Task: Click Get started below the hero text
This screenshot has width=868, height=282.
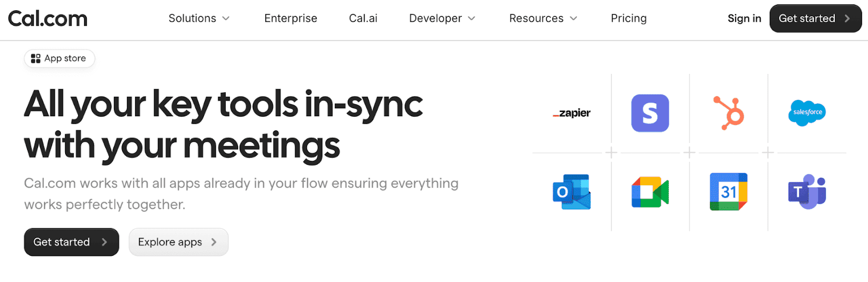Action: 72,242
